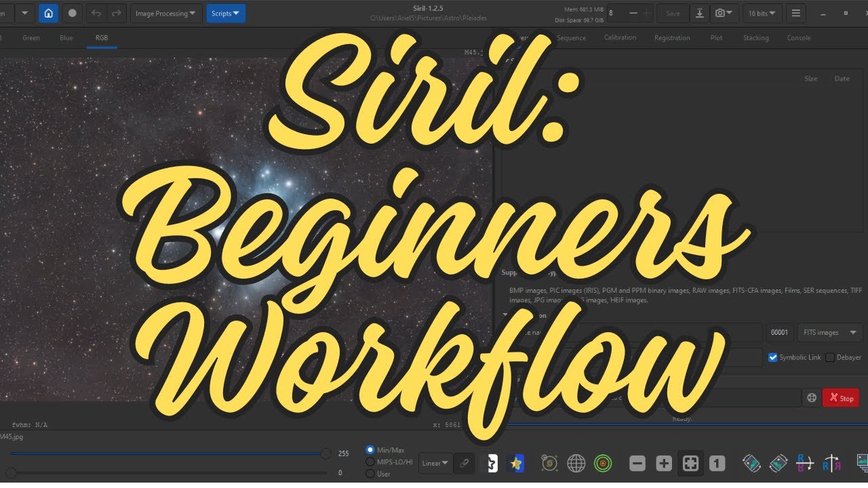Switch to the Green channel tab
Screen dimensions: 868x488
[x=31, y=38]
